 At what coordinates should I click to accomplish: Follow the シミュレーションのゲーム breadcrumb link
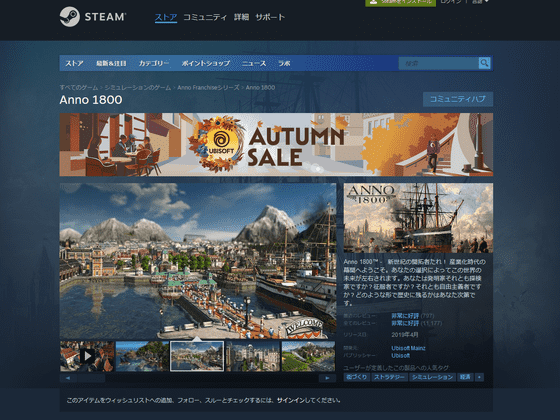click(x=138, y=88)
